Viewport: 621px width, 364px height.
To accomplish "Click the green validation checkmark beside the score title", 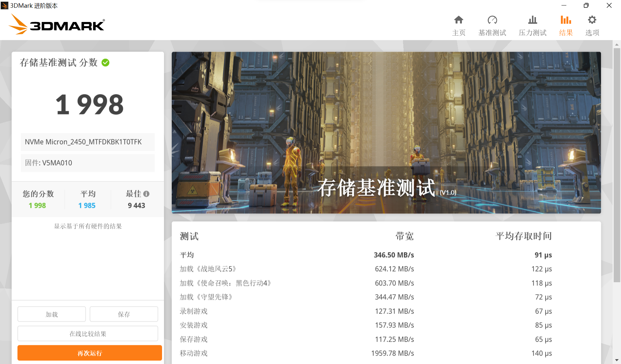I will tap(105, 63).
